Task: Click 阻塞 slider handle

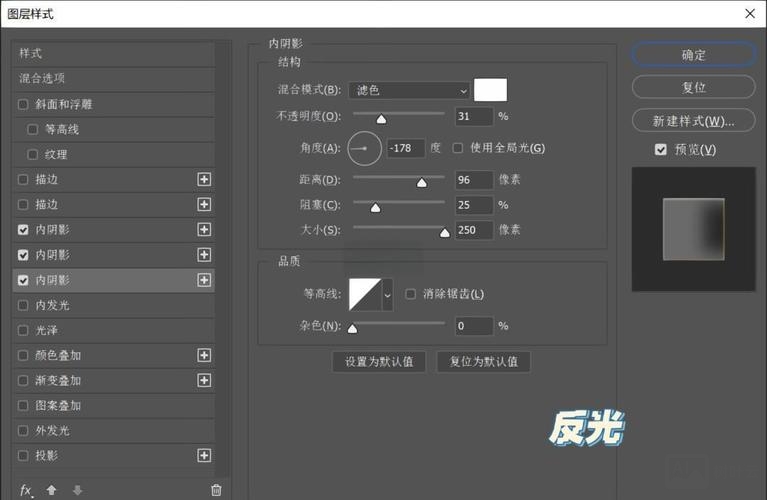Action: 375,208
